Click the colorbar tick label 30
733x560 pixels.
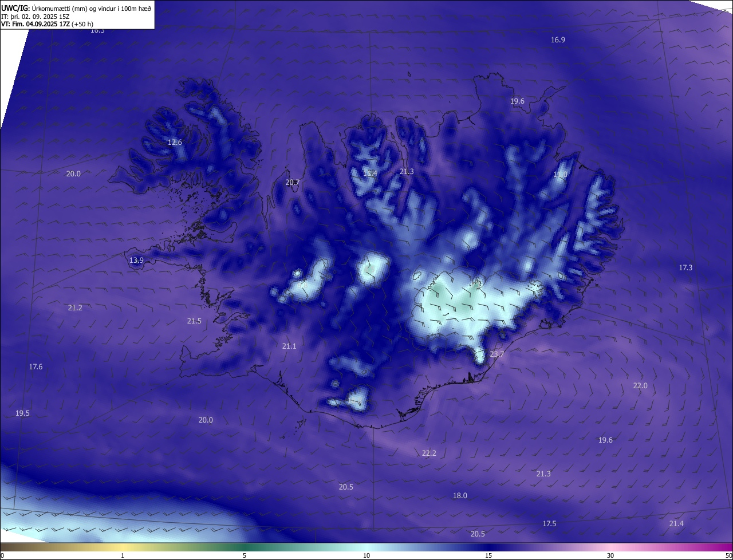610,555
